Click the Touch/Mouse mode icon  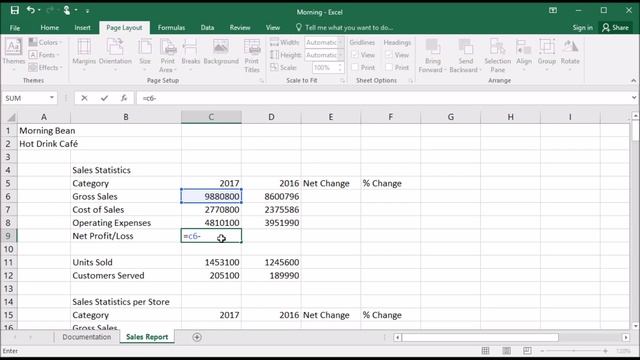[x=67, y=10]
